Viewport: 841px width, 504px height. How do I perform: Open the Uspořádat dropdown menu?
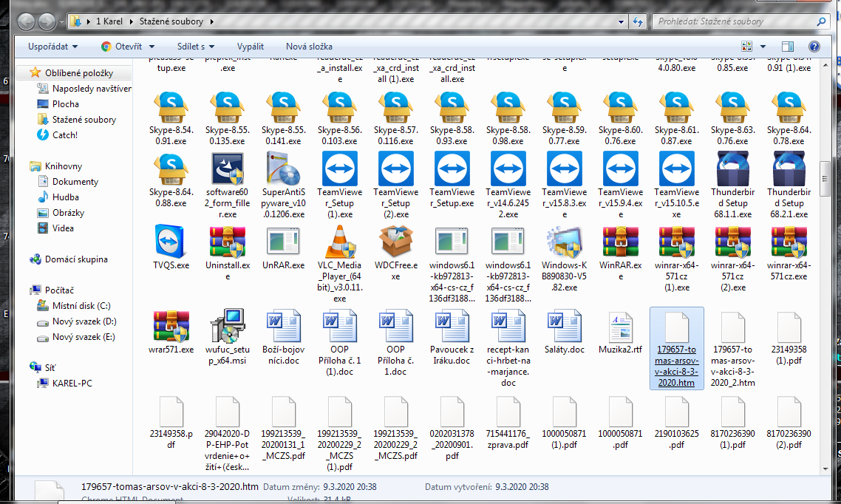tap(52, 47)
